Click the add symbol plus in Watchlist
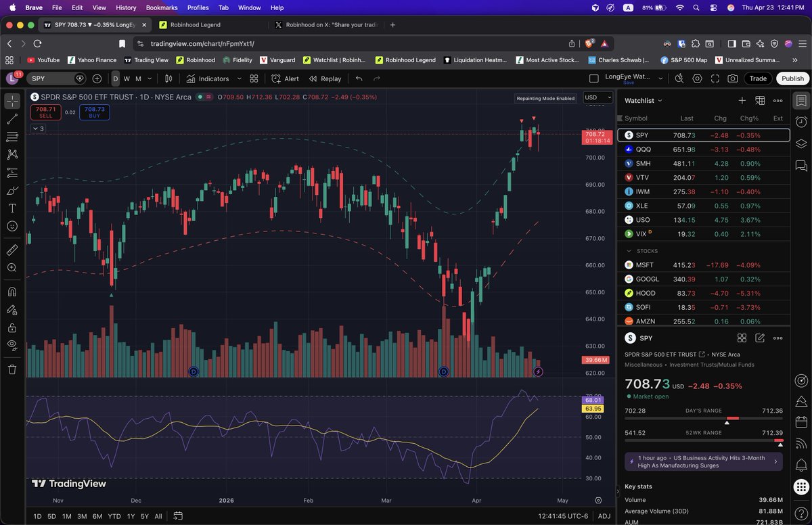Viewport: 812px width, 525px height. pos(742,100)
